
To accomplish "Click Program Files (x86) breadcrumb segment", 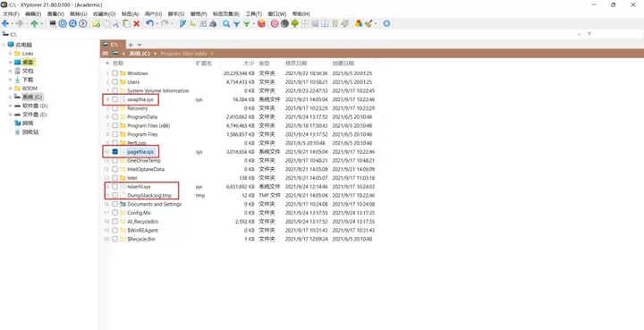I will click(183, 54).
